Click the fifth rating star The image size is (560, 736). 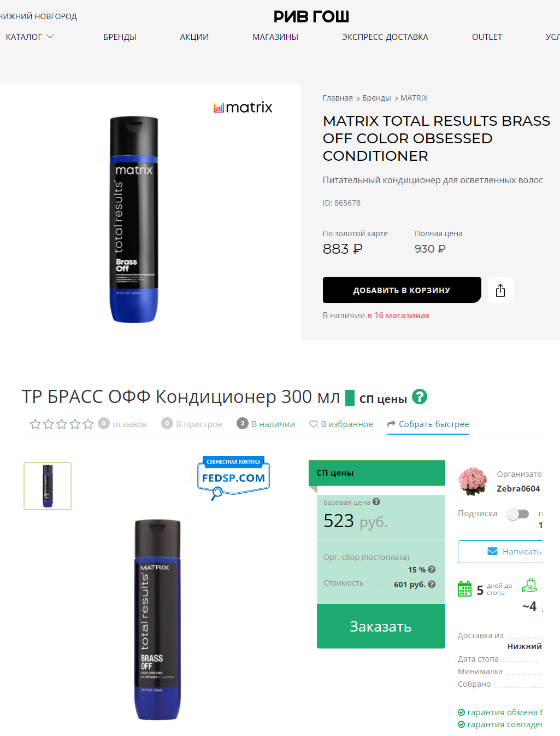tap(88, 424)
